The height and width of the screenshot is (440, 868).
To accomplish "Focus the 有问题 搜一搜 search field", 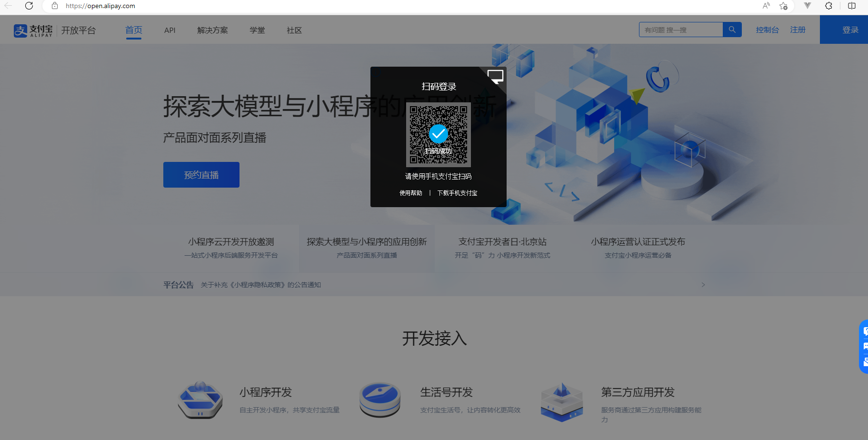I will 681,30.
